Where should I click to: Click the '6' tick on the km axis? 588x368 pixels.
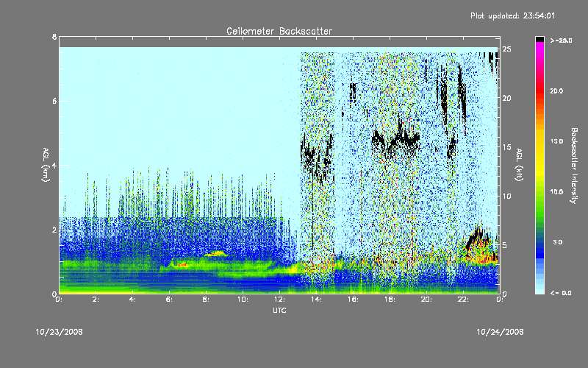[54, 101]
